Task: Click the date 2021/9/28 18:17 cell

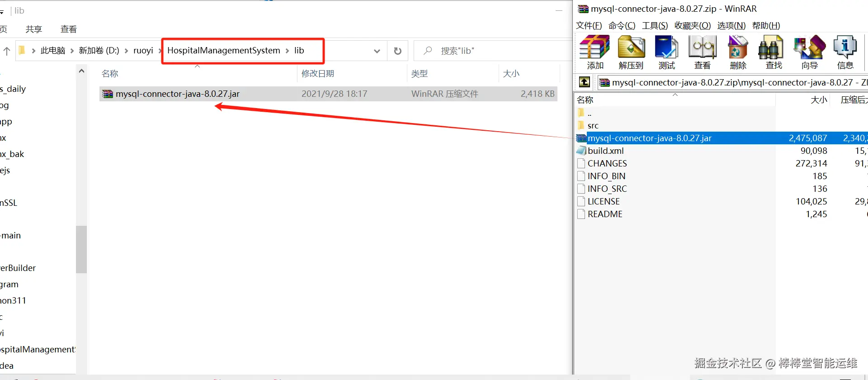Action: point(335,94)
